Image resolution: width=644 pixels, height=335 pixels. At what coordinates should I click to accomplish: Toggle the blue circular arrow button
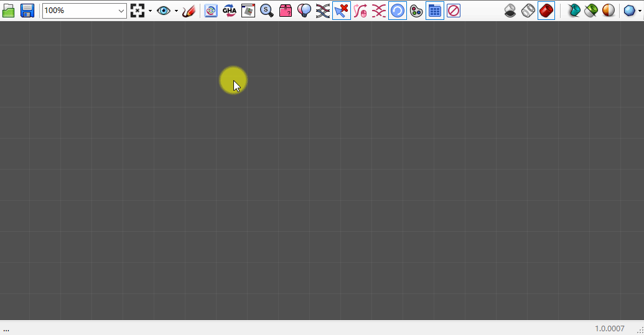(x=398, y=11)
